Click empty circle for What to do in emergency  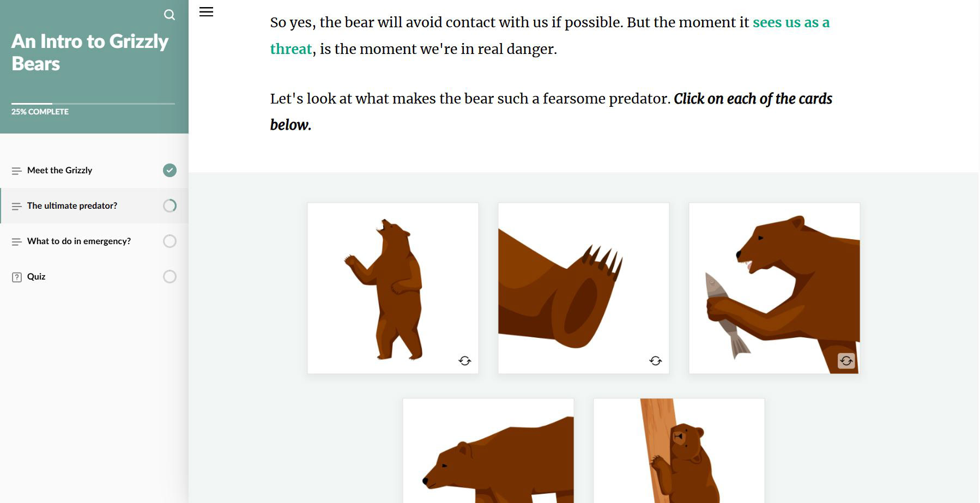pyautogui.click(x=170, y=241)
